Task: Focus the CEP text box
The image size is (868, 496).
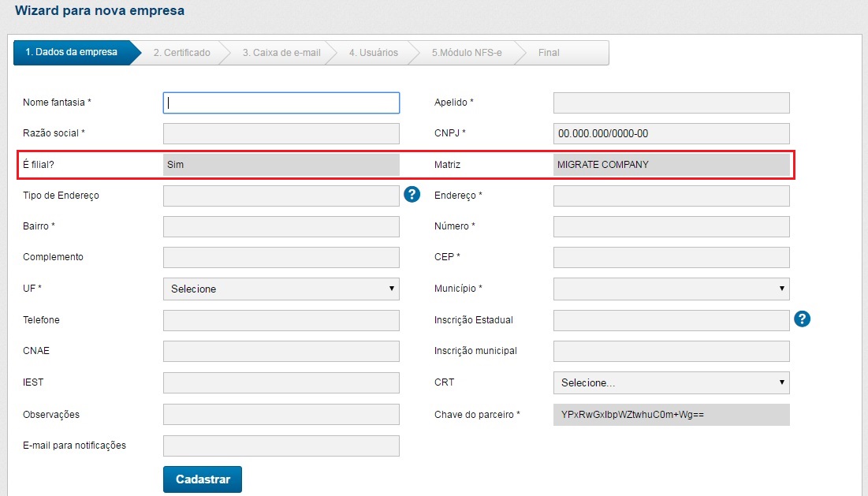Action: tap(671, 257)
